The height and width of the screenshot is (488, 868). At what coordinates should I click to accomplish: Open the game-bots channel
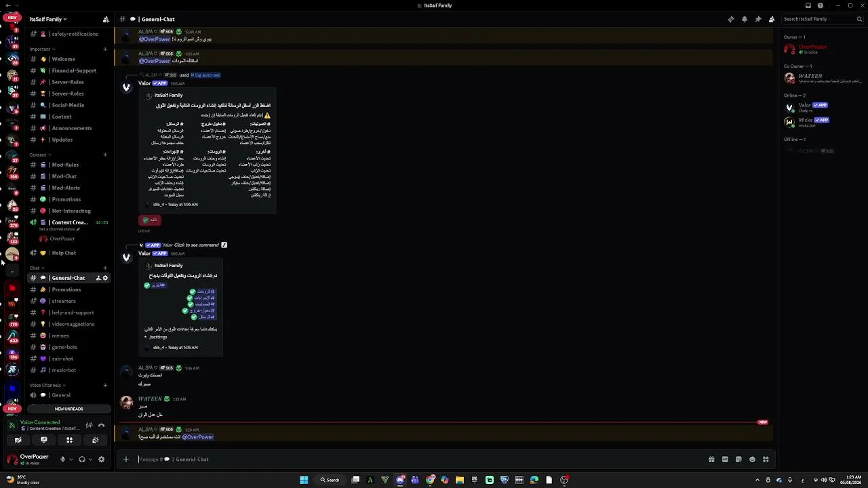[68, 347]
